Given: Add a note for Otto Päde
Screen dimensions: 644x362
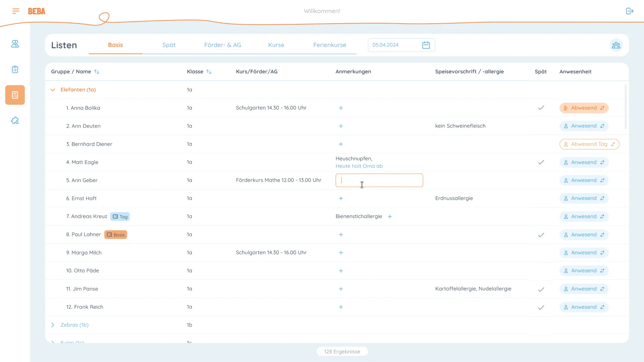Looking at the screenshot, I should pos(341,271).
